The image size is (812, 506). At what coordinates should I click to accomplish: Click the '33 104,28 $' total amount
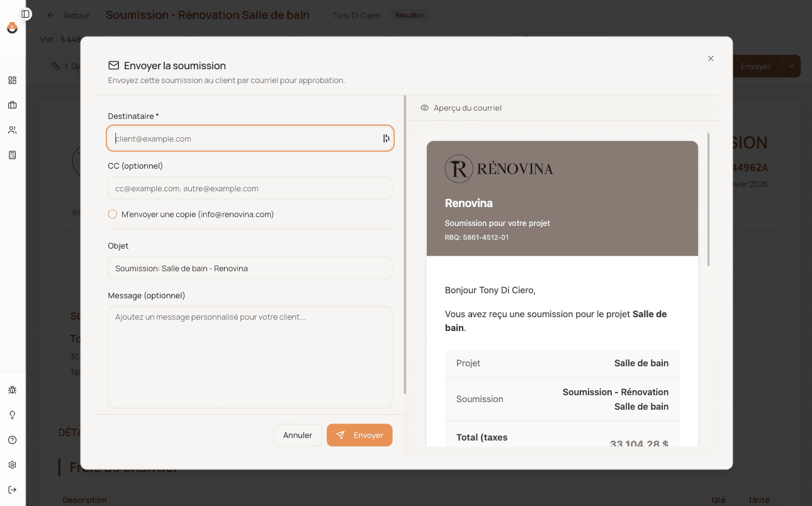pos(639,443)
